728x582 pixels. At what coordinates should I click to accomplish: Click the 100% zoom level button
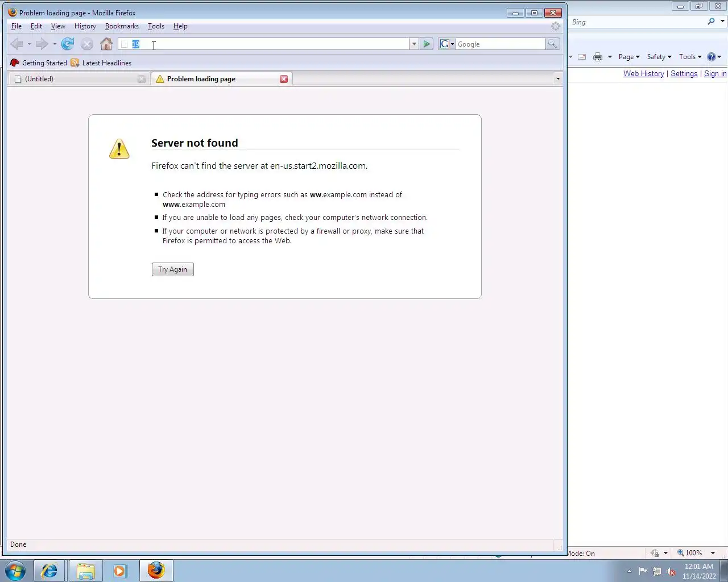690,553
